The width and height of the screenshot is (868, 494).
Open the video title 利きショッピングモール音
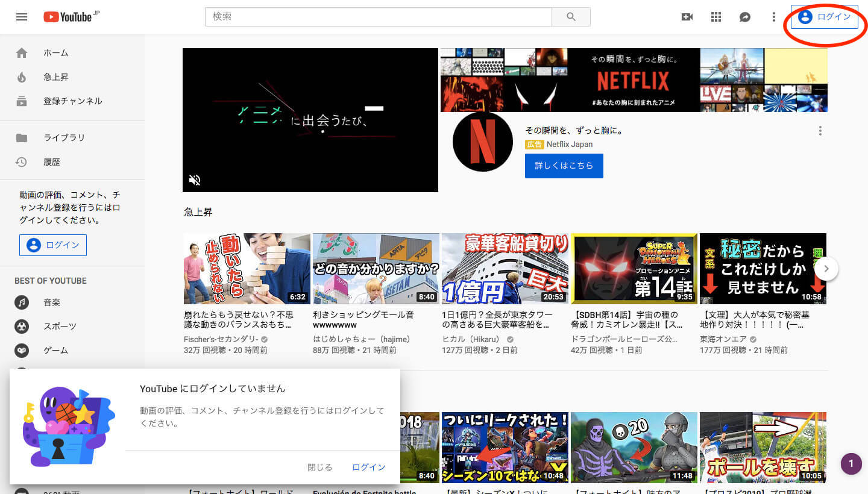[x=363, y=320]
